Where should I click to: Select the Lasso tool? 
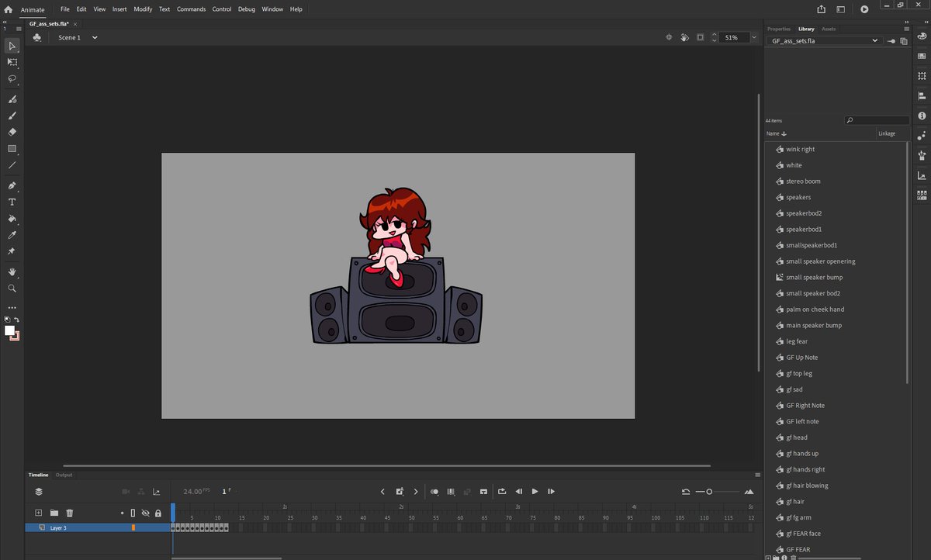(x=12, y=78)
